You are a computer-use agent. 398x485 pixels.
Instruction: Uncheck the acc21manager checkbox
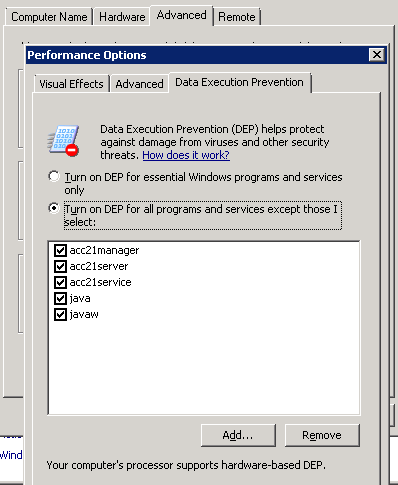coord(60,250)
